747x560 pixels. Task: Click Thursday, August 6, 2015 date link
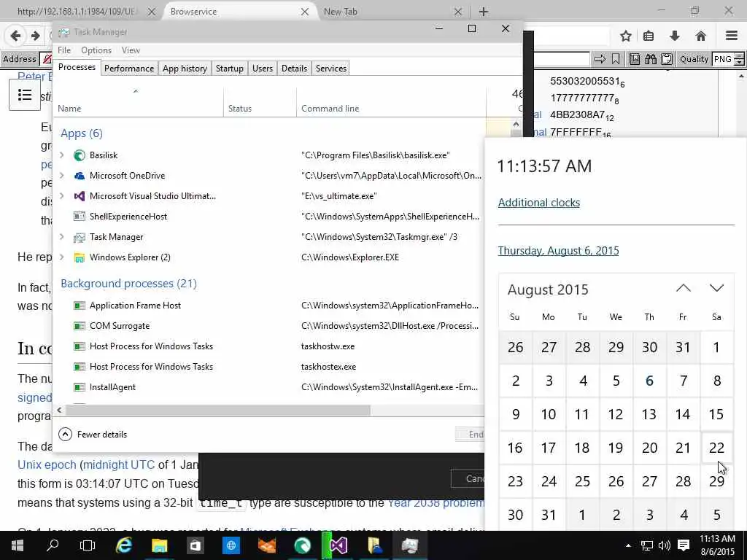point(558,251)
